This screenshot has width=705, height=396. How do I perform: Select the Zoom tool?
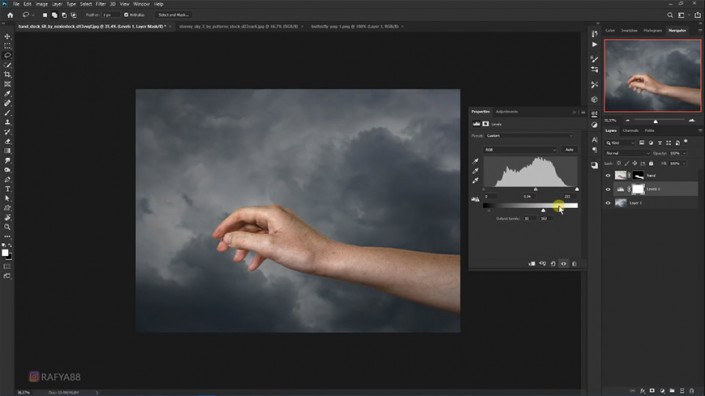click(7, 227)
